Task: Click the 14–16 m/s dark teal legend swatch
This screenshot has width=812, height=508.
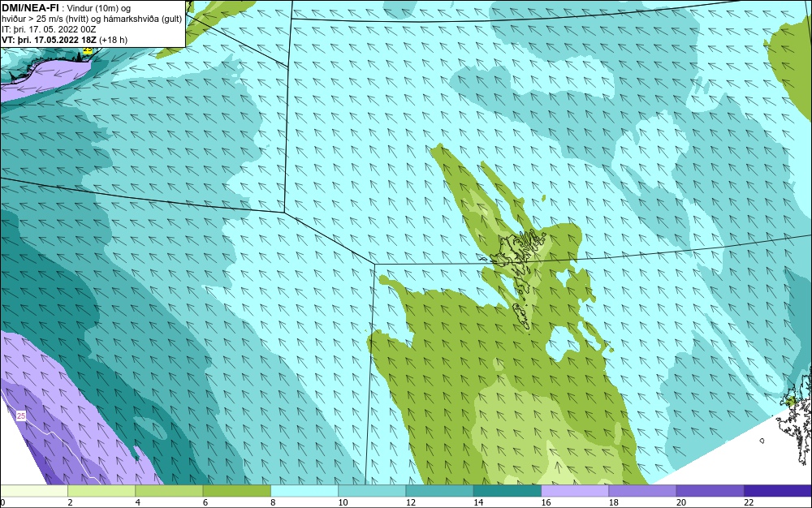Action: (x=508, y=491)
